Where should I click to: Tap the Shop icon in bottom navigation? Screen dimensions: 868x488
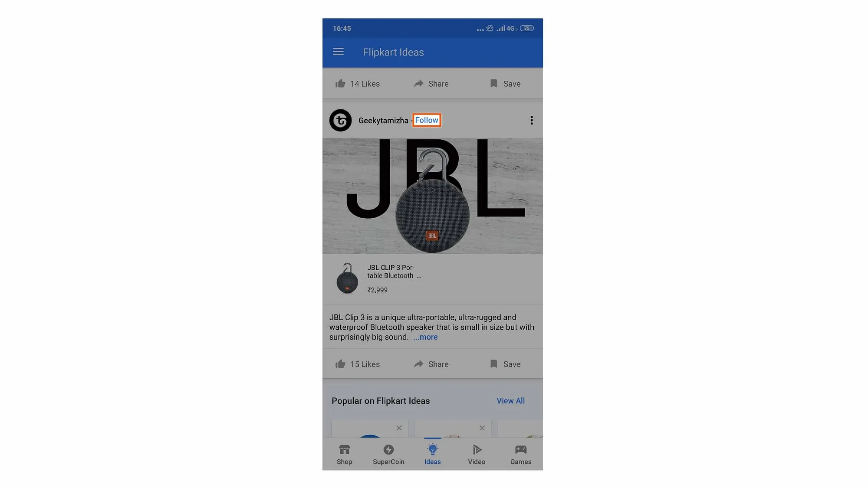coord(345,454)
